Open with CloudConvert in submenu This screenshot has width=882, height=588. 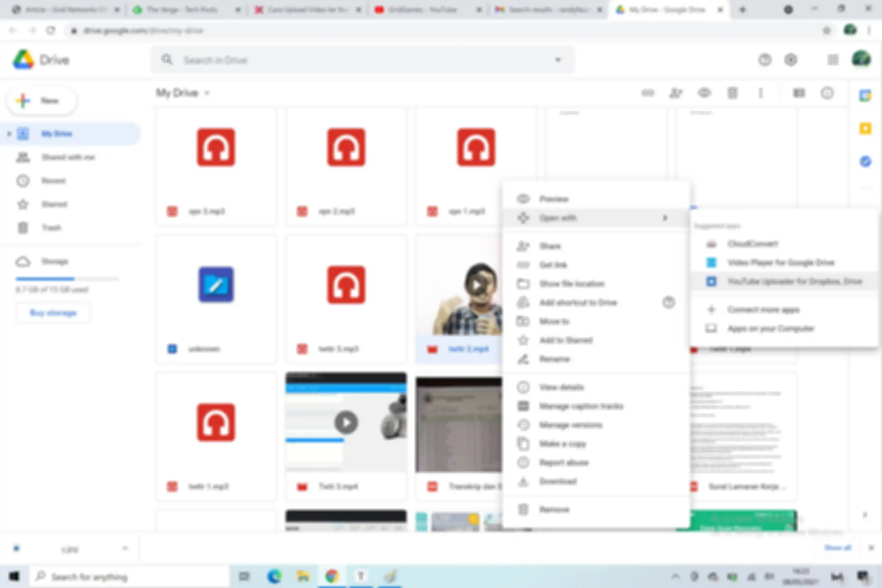coord(784,244)
